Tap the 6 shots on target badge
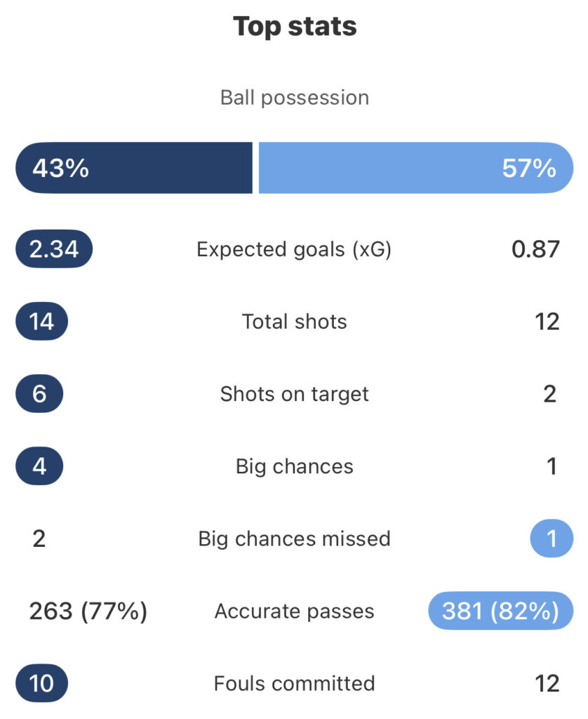The height and width of the screenshot is (719, 588). pyautogui.click(x=39, y=394)
